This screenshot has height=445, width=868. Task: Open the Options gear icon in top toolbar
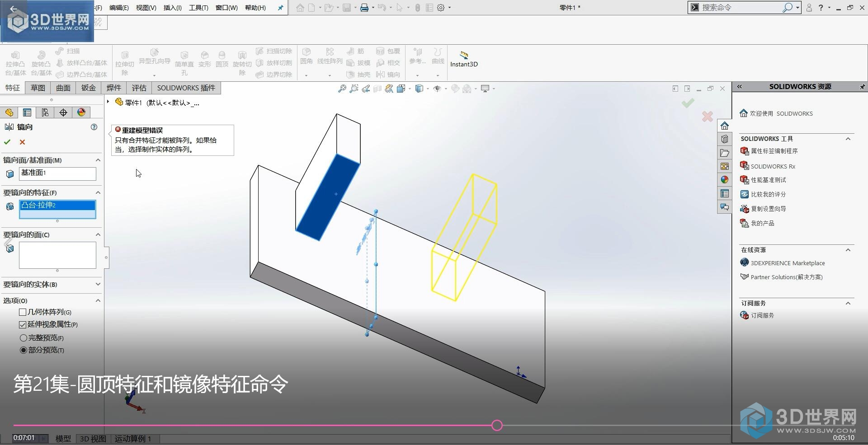(441, 8)
